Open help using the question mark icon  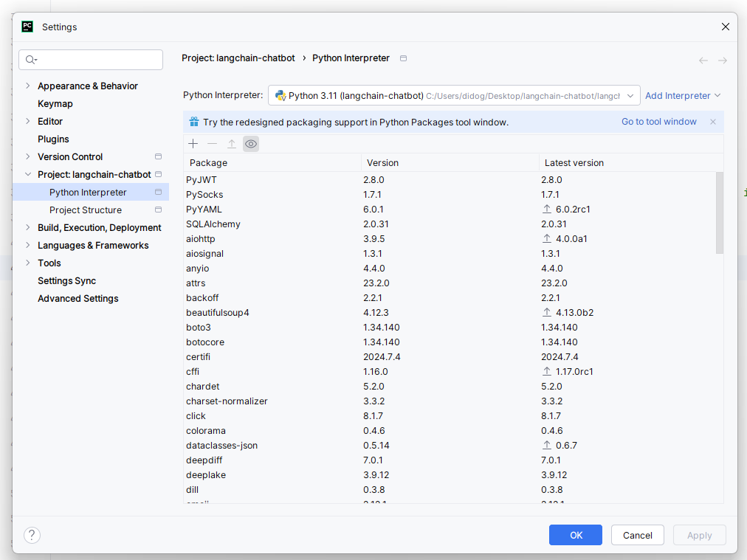coord(32,535)
